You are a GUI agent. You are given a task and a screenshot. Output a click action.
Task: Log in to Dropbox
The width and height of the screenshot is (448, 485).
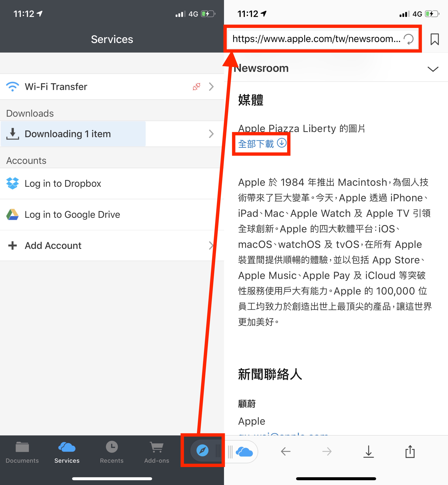(112, 184)
